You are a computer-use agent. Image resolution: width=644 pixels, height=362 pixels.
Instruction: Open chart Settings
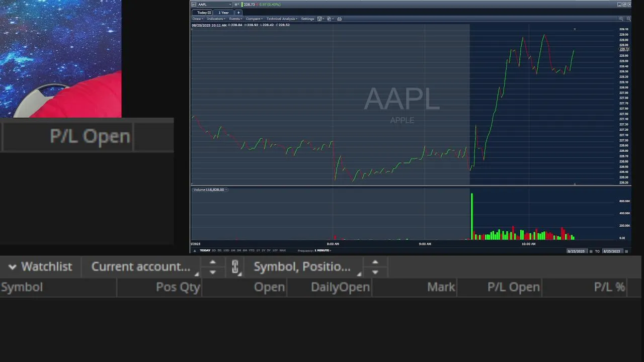tap(307, 19)
